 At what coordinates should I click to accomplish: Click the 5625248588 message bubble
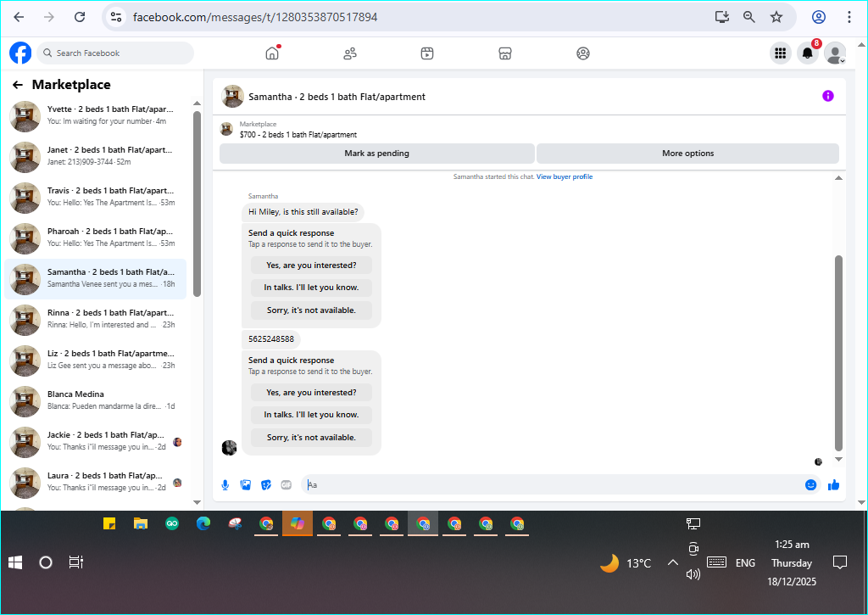[x=271, y=339]
